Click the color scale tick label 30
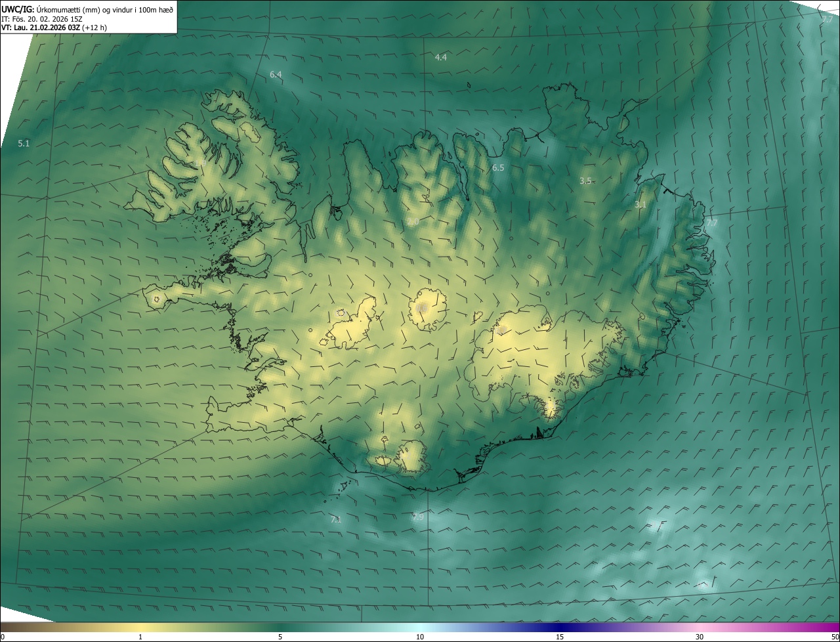The height and width of the screenshot is (642, 840). [x=700, y=637]
